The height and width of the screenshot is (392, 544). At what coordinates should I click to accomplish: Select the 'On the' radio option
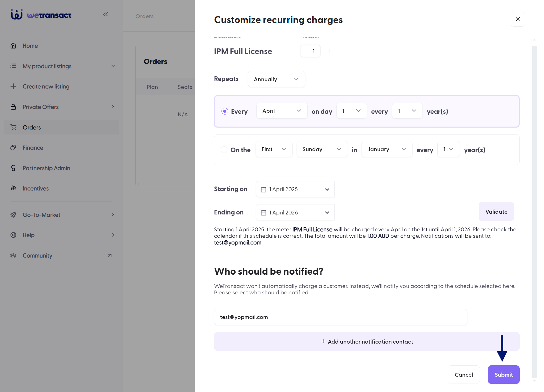pos(224,150)
